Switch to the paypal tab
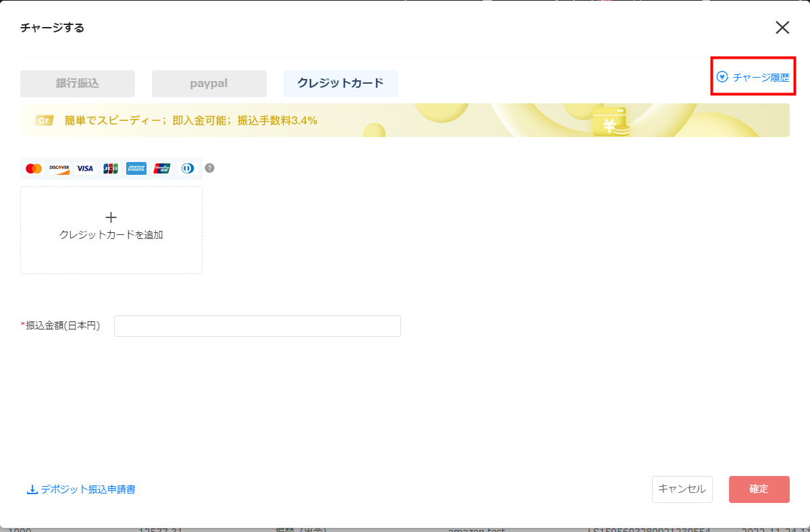Screen dimensions: 810x532 click(209, 84)
